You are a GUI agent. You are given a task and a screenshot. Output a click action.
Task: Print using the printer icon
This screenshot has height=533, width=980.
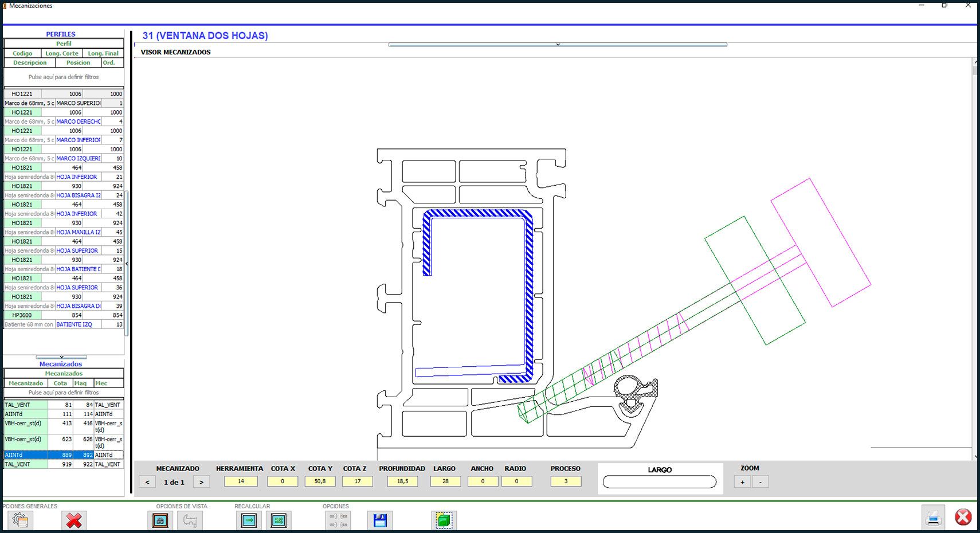point(933,518)
